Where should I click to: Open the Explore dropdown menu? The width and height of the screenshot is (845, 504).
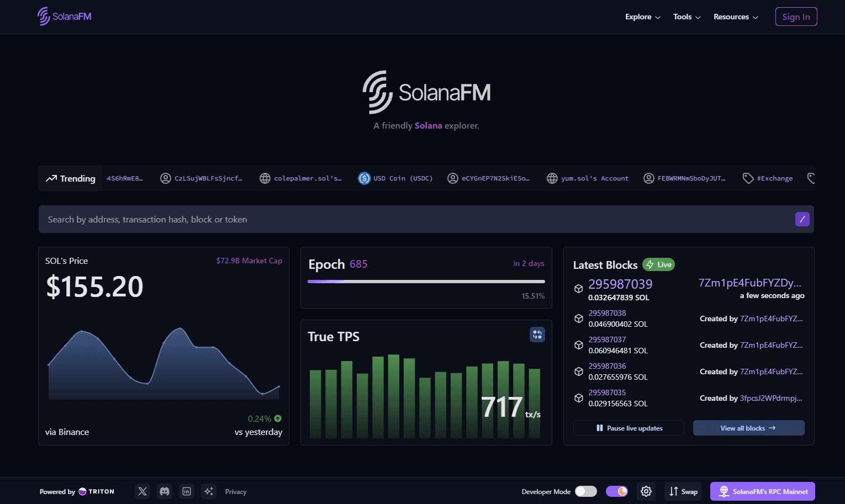(x=643, y=17)
